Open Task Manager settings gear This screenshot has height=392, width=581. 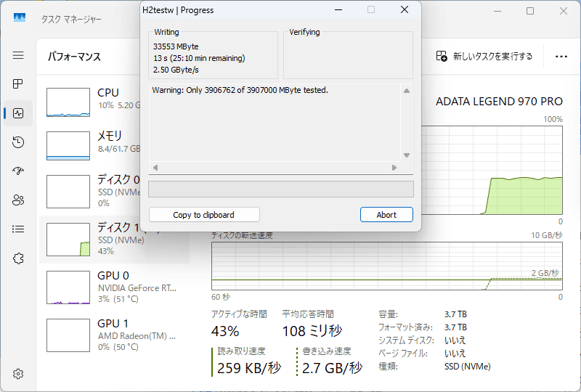(18, 374)
